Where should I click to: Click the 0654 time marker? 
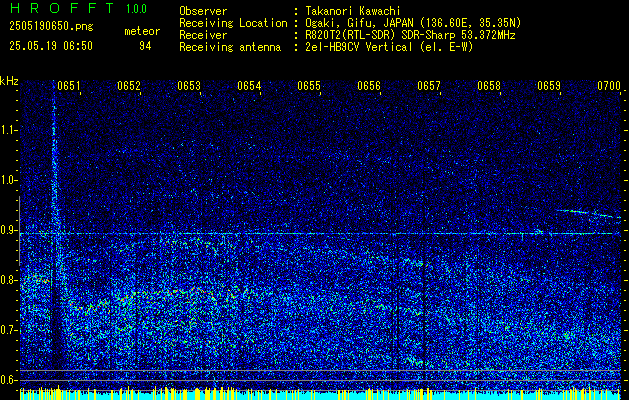[x=249, y=86]
